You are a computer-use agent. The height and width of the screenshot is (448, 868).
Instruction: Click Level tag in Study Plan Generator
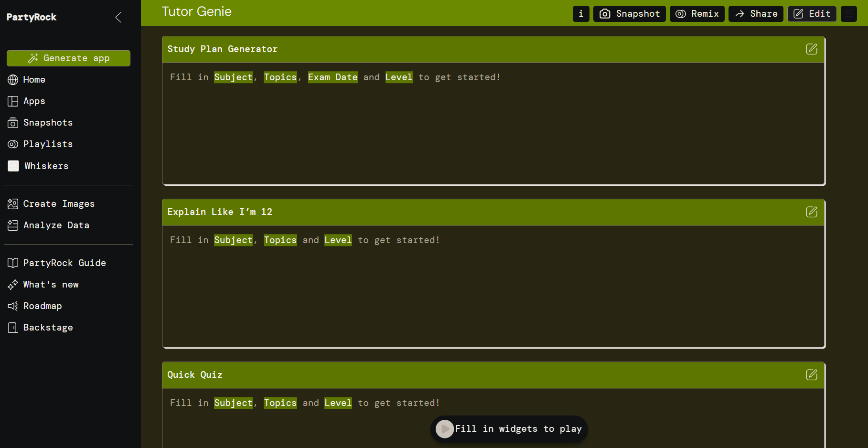click(399, 77)
